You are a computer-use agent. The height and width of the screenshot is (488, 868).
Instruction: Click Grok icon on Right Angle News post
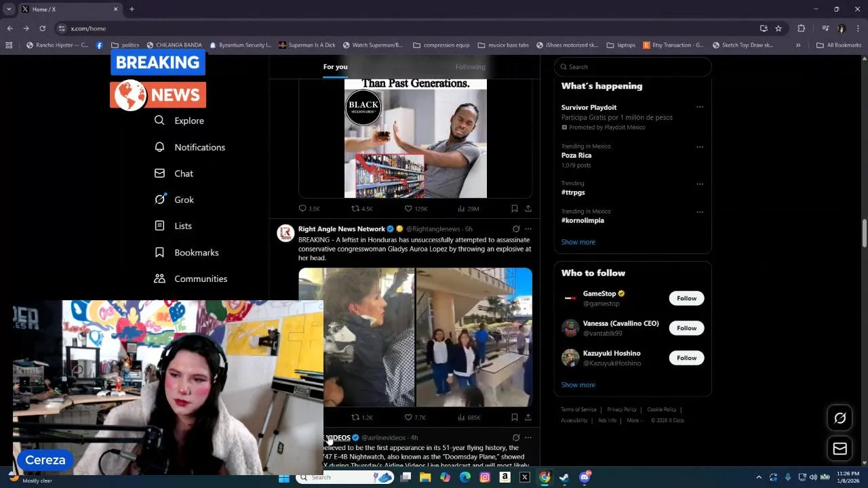(516, 229)
